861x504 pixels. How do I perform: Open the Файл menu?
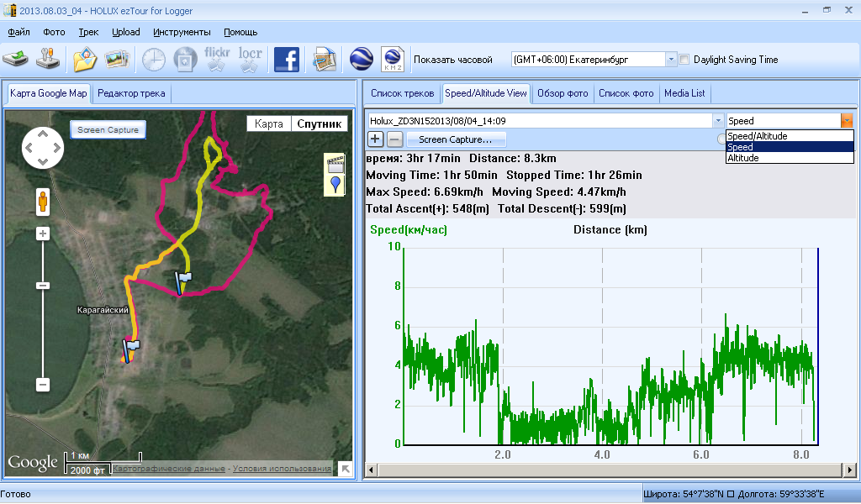18,32
